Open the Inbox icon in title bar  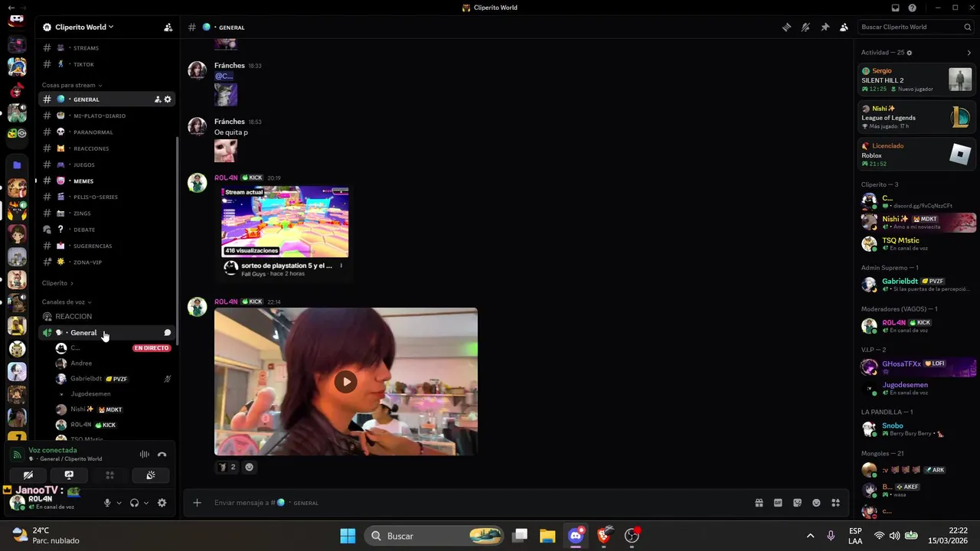895,8
